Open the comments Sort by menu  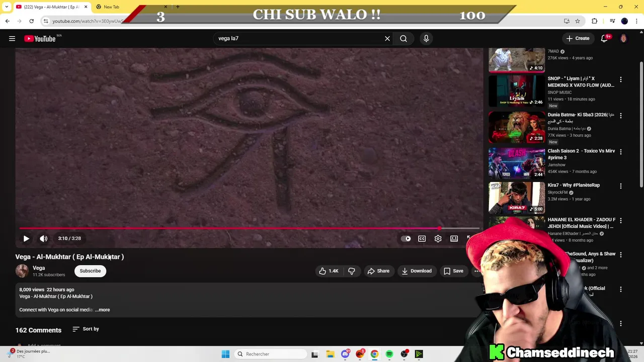point(86,329)
